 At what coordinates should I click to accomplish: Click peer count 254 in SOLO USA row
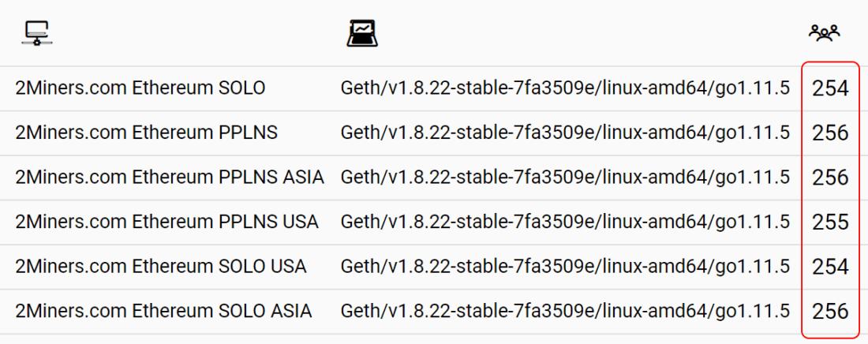[829, 267]
